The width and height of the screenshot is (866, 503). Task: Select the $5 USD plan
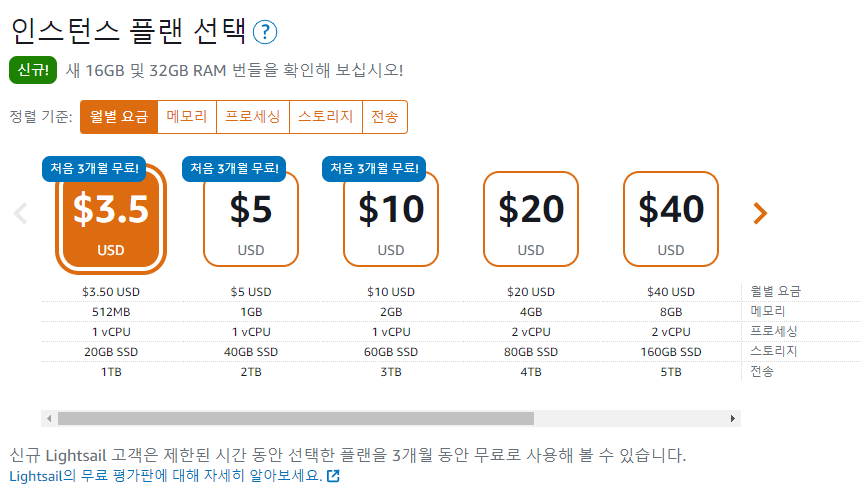[251, 220]
